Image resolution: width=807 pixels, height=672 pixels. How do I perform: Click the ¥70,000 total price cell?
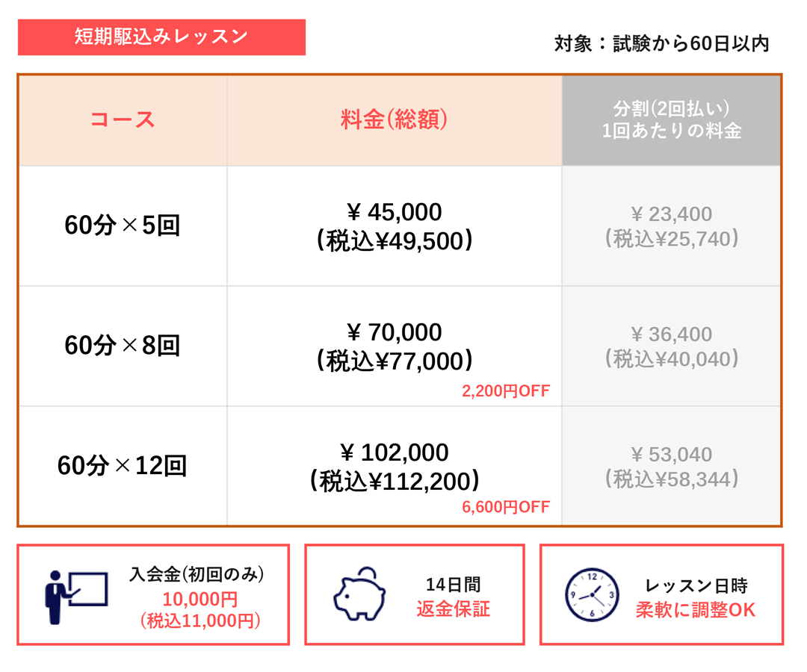[395, 346]
